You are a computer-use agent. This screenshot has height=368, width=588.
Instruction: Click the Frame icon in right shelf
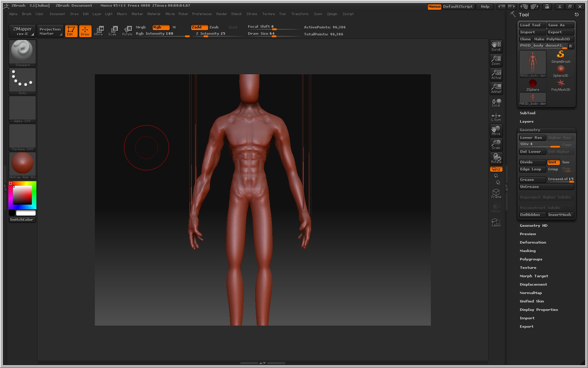tap(496, 193)
